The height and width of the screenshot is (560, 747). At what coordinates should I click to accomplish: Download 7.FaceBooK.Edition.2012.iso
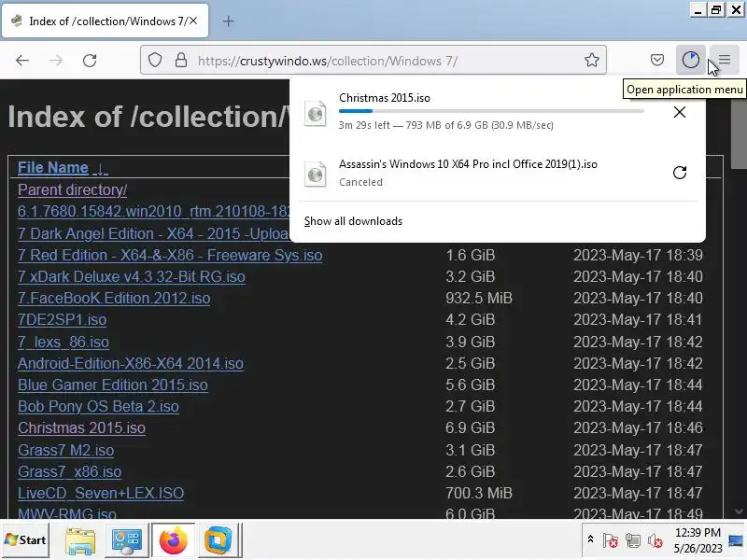point(114,298)
